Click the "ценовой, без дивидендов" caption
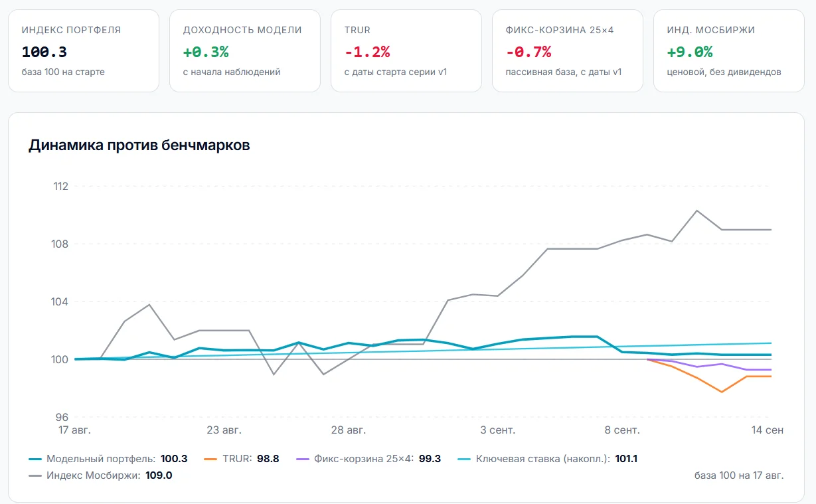Image resolution: width=816 pixels, height=504 pixels. 724,72
